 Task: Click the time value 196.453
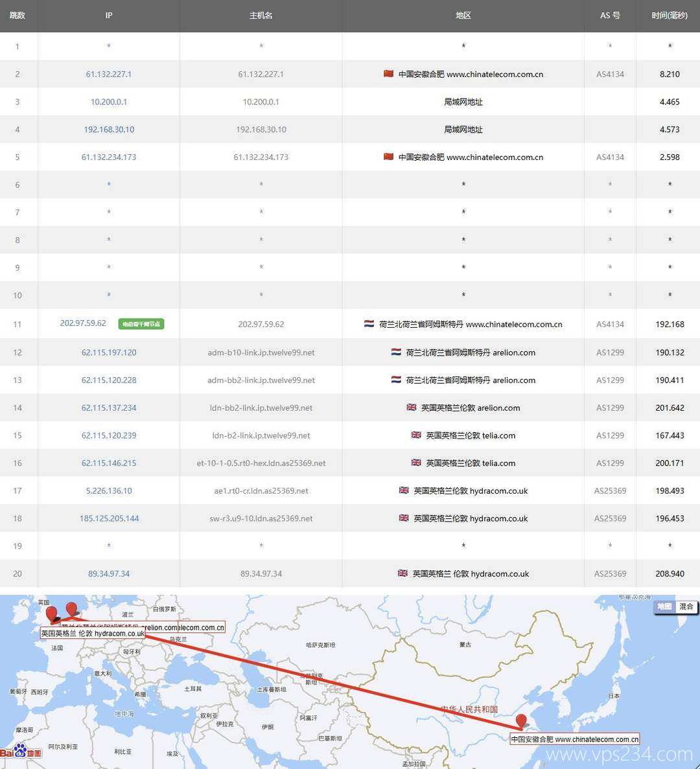pyautogui.click(x=670, y=518)
